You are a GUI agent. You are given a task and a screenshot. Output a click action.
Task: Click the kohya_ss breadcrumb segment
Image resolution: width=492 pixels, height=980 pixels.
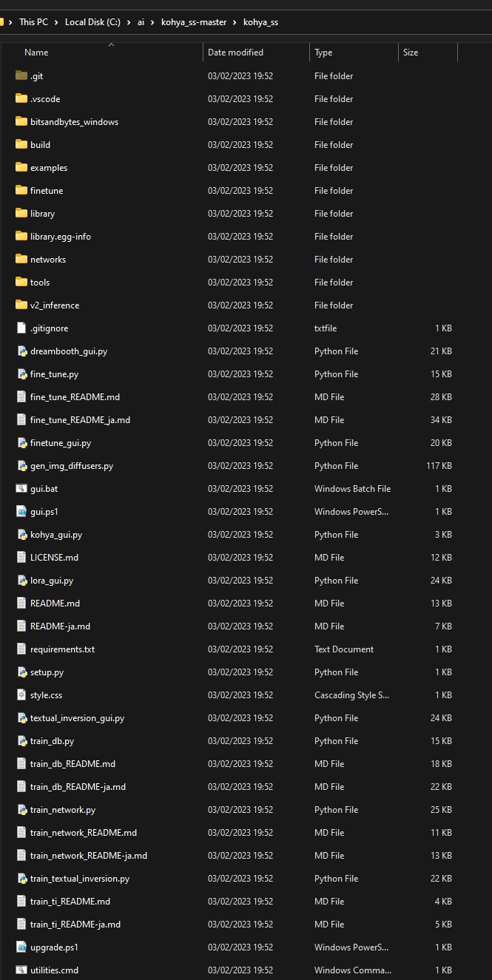260,22
